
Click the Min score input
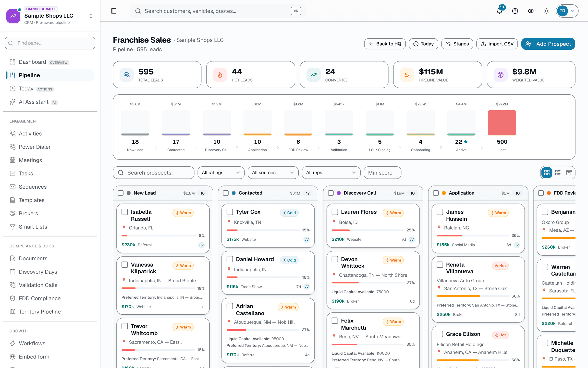point(382,173)
